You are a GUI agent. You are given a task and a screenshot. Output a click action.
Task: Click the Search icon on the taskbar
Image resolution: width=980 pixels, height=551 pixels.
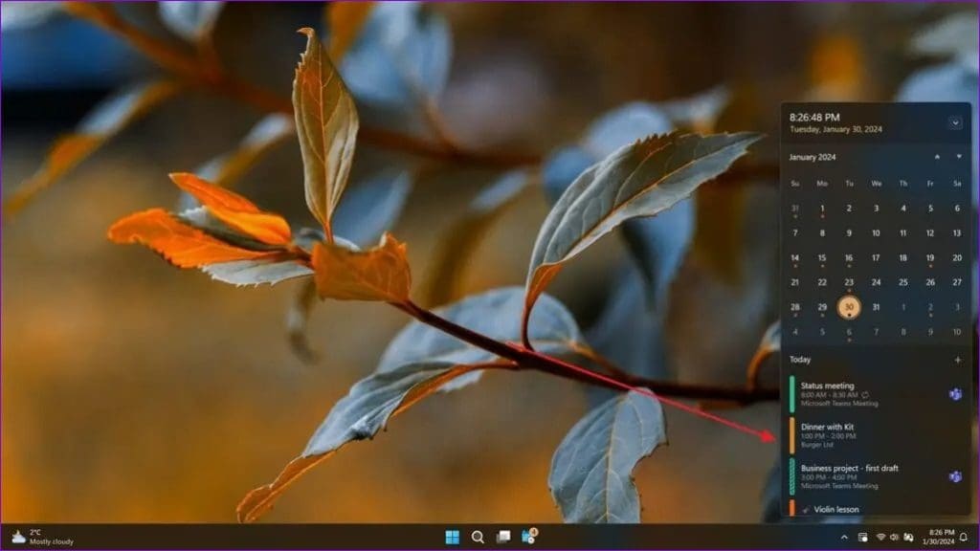pyautogui.click(x=477, y=538)
